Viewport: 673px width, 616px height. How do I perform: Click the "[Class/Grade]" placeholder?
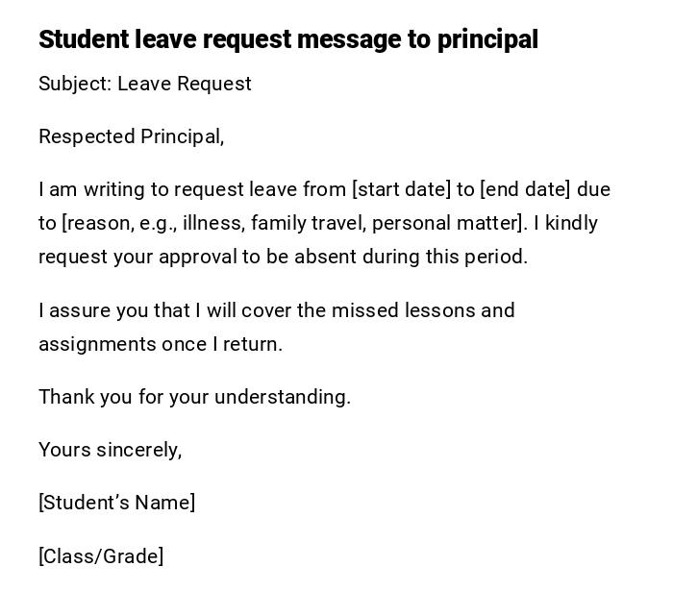click(x=101, y=556)
